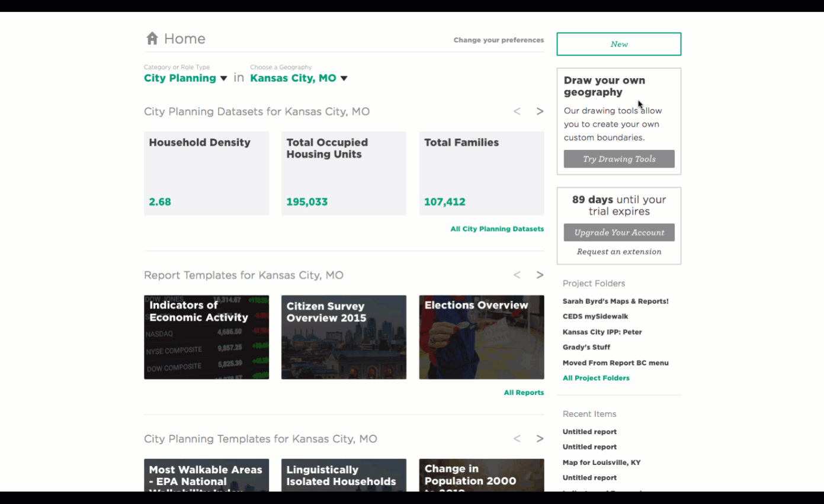
Task: Click the Home house icon
Action: [x=152, y=38]
